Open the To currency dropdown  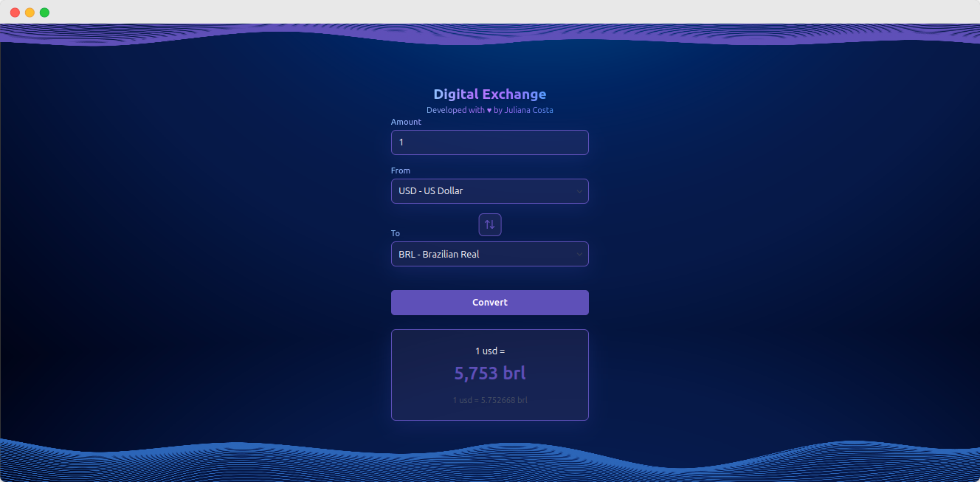coord(489,254)
